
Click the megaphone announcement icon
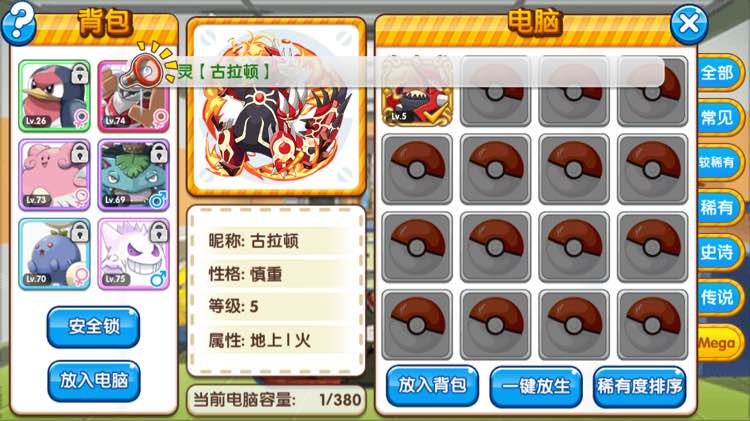[x=148, y=68]
